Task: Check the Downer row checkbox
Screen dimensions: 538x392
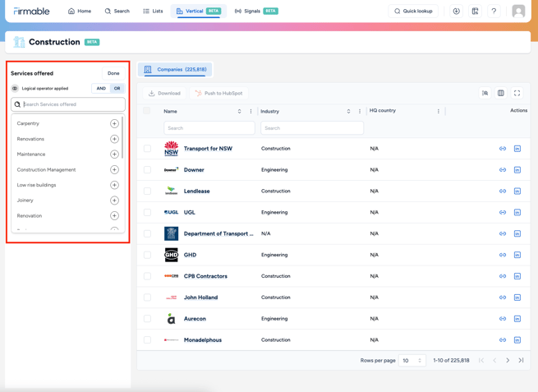Action: (x=147, y=170)
